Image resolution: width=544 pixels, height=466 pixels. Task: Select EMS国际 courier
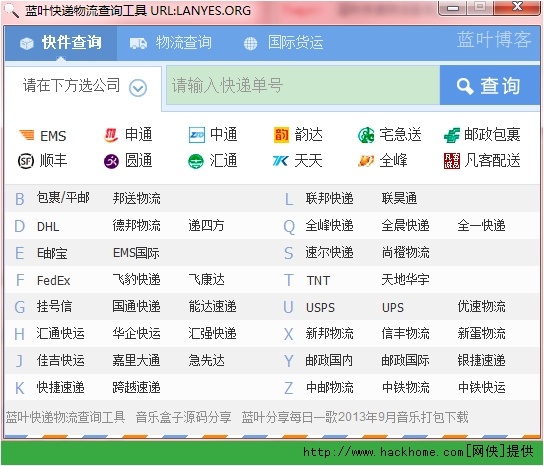coord(136,253)
